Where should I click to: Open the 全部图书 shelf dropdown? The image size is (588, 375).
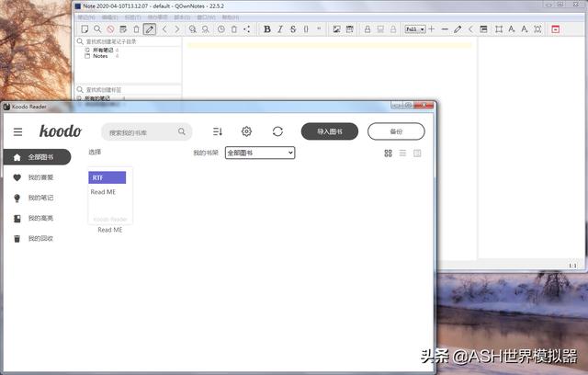(260, 153)
